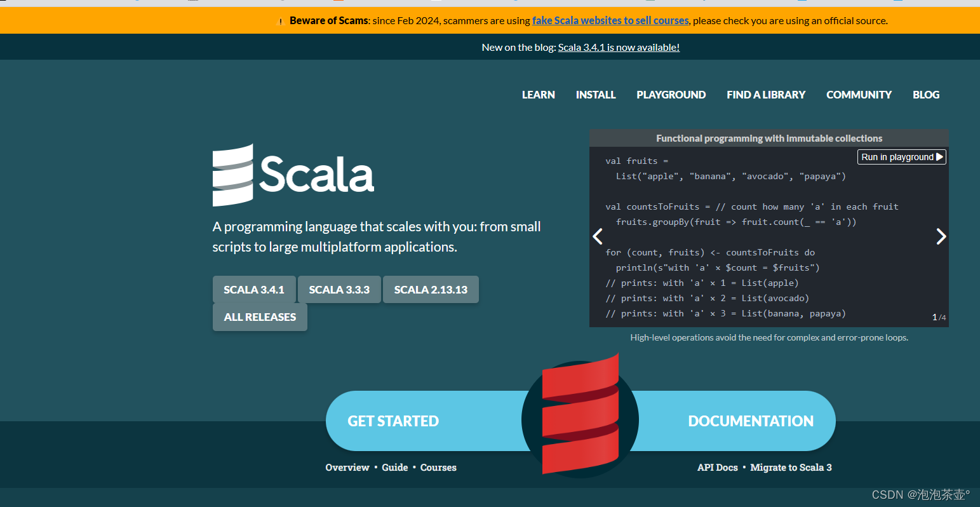Click code line 'val fruits ='

coord(637,161)
